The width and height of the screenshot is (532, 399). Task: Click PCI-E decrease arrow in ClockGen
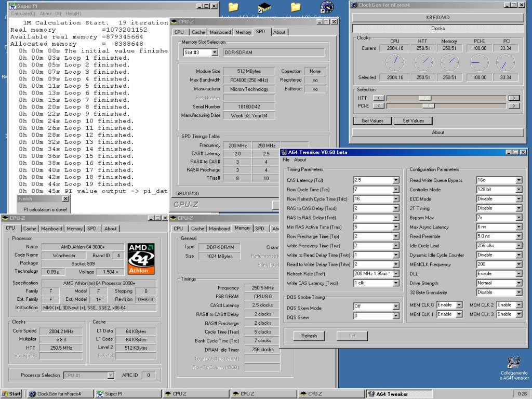pyautogui.click(x=379, y=106)
